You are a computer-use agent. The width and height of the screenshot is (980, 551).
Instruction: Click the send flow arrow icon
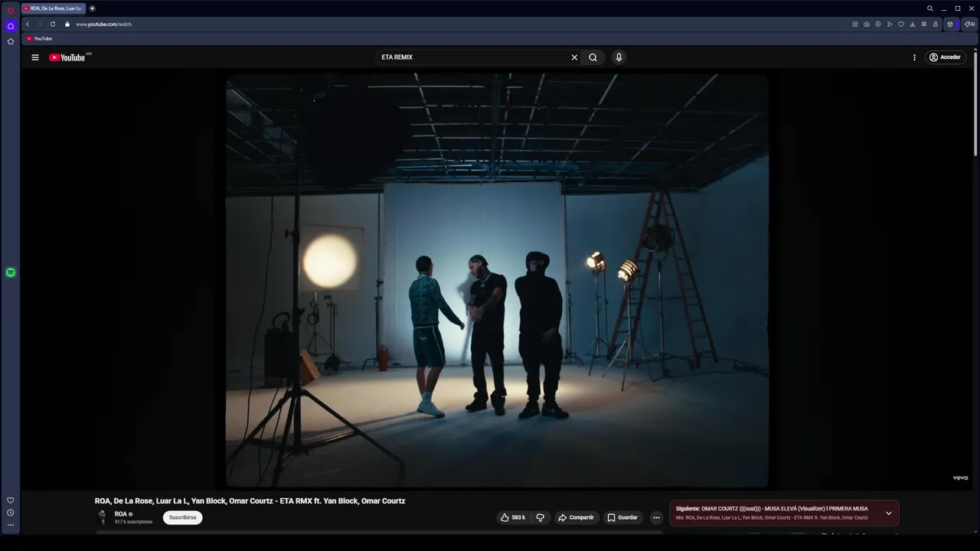click(890, 24)
